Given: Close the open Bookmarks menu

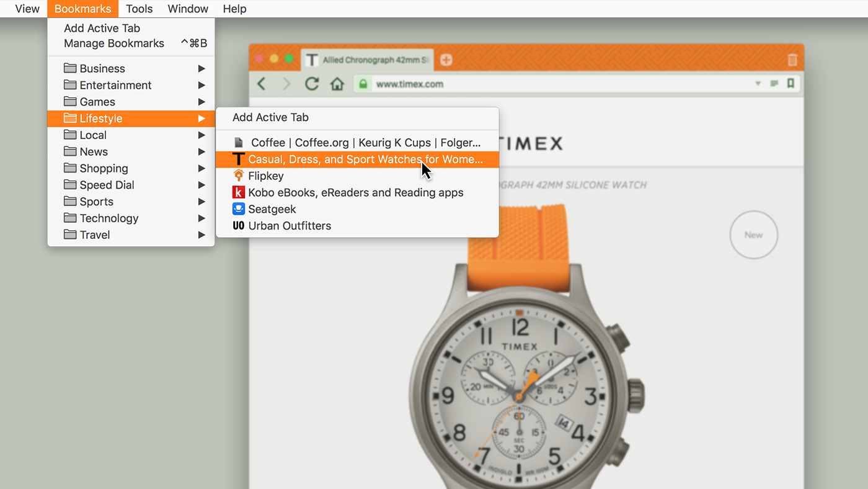Looking at the screenshot, I should coord(82,9).
